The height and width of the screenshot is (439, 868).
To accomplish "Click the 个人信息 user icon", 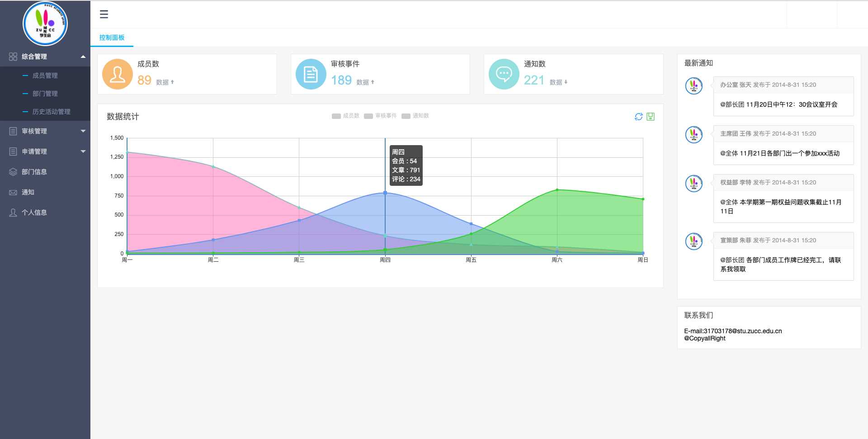I will click(13, 212).
